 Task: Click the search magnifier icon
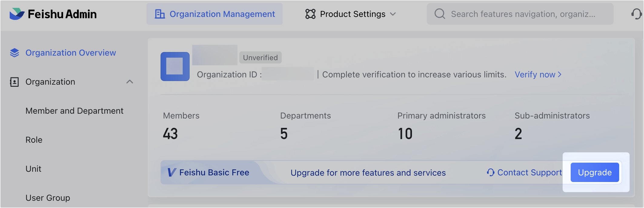[440, 14]
